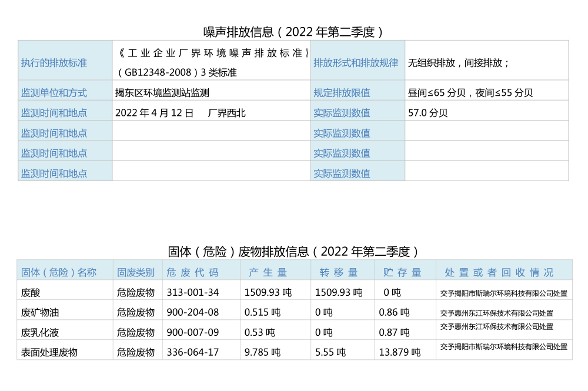Click the 0.86 吨 value
This screenshot has height=391, width=588.
(x=394, y=312)
